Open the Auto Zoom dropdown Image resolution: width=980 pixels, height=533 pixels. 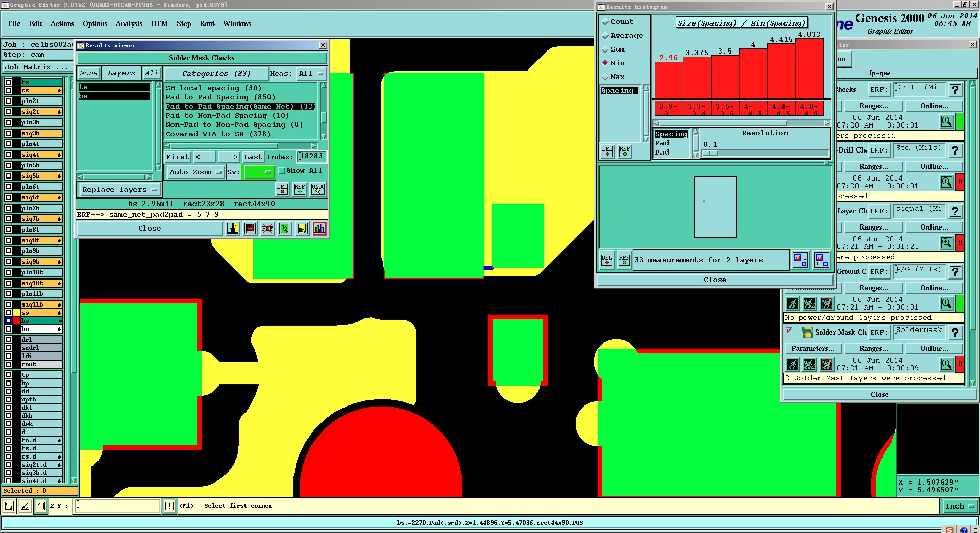(x=196, y=172)
